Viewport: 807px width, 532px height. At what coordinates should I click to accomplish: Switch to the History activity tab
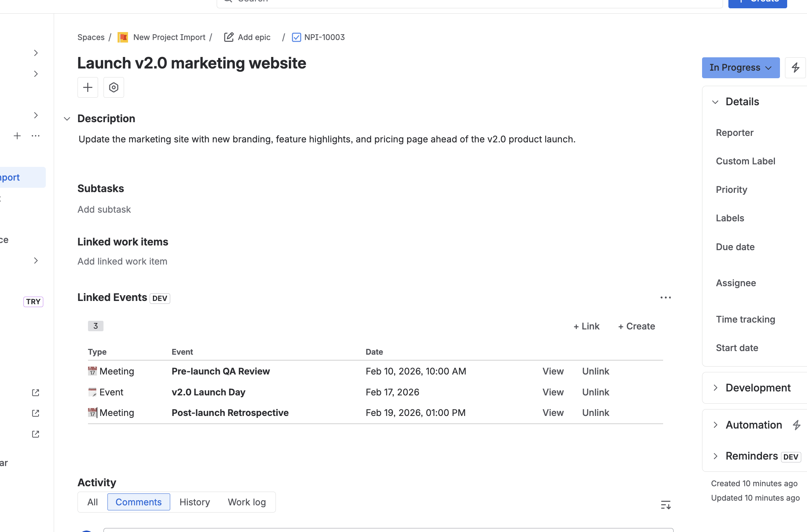tap(195, 502)
